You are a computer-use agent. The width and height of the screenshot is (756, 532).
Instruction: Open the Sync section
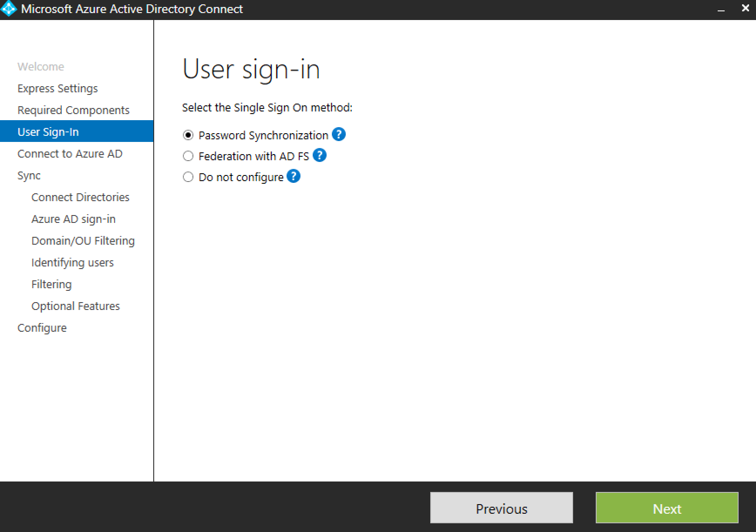tap(29, 175)
